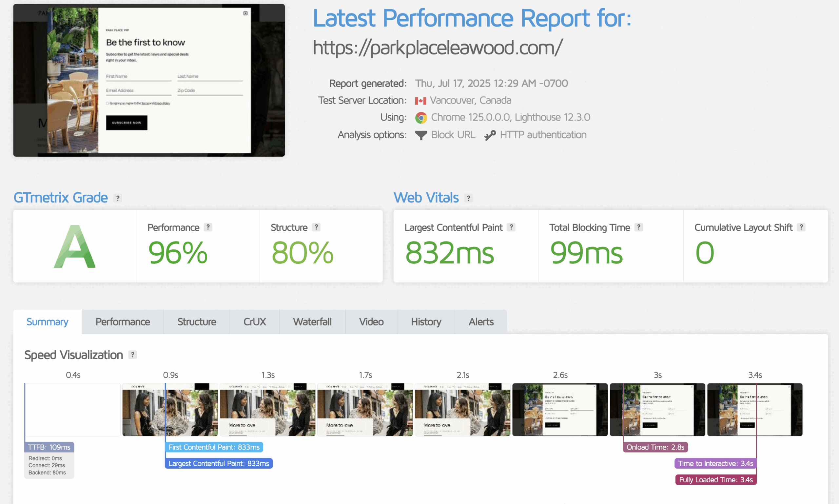Select the 1.7s filmstrip frame
The height and width of the screenshot is (504, 839).
coord(365,410)
